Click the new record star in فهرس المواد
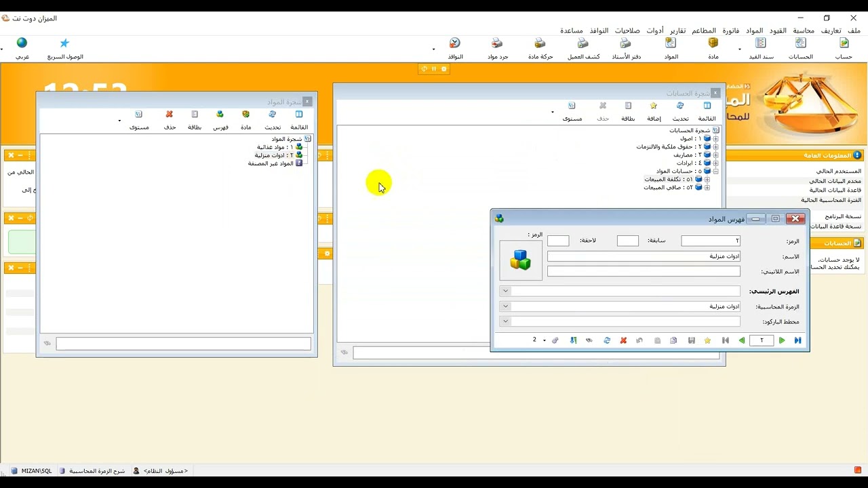868x488 pixels. click(708, 340)
